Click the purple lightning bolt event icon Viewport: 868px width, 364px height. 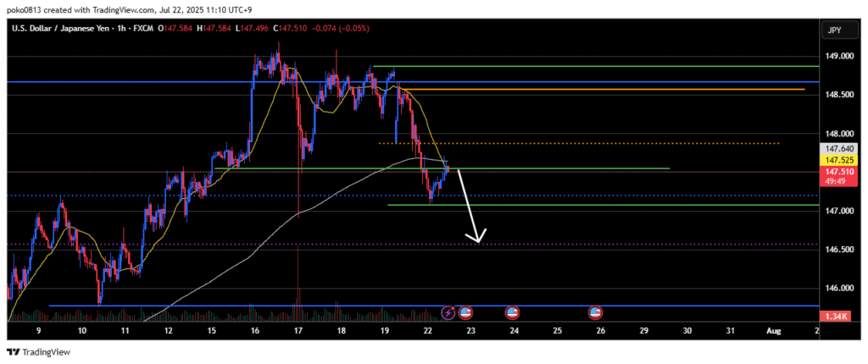click(448, 312)
